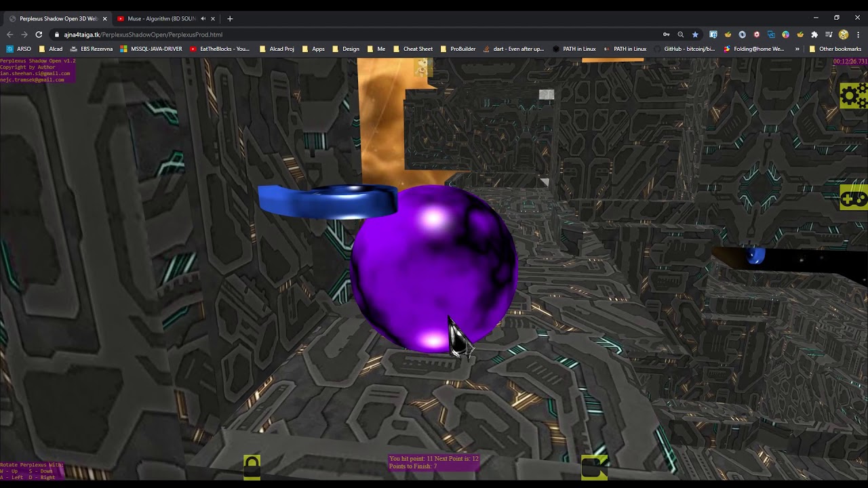Click the red hexagon extension icon
This screenshot has width=868, height=488.
point(757,35)
